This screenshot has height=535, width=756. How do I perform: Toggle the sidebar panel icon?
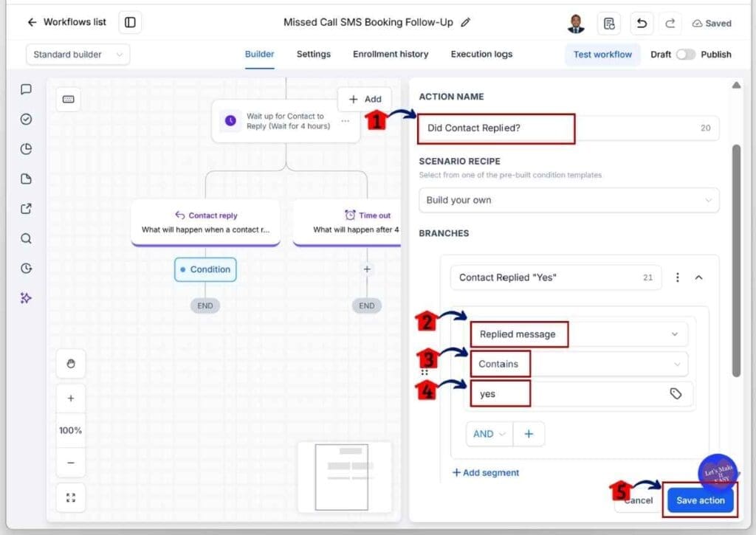click(130, 22)
